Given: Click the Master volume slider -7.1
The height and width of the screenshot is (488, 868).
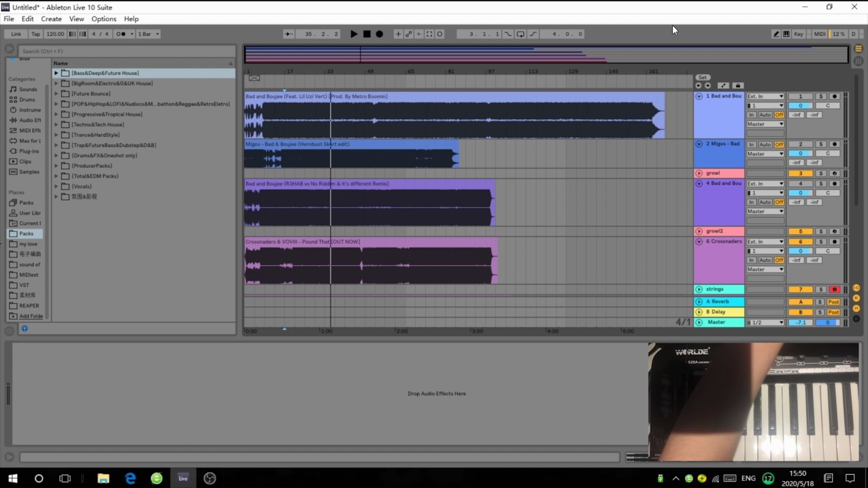Looking at the screenshot, I should pos(800,323).
